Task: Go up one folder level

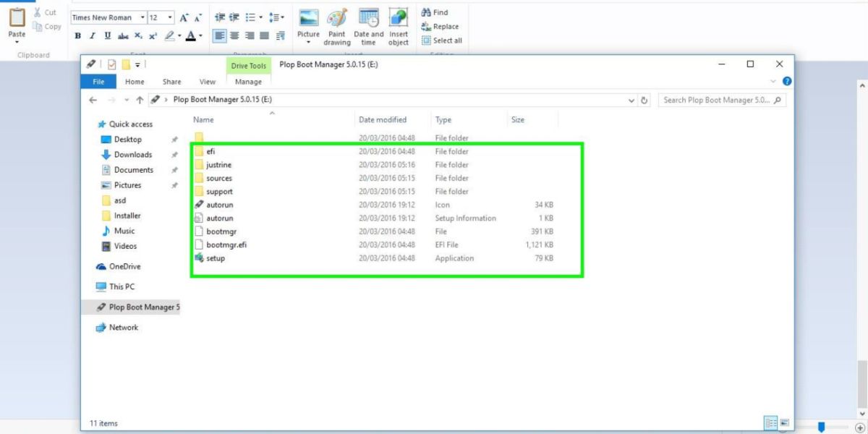Action: tap(140, 101)
